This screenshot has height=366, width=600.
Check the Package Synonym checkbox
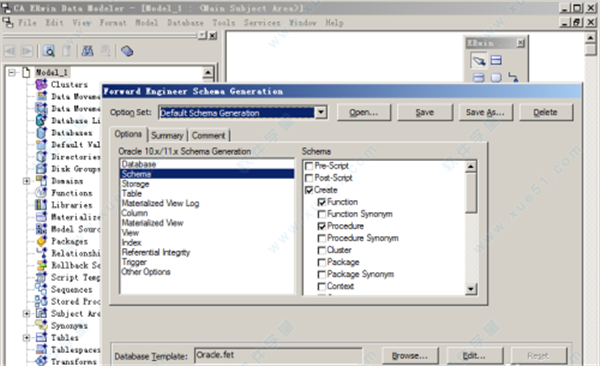pyautogui.click(x=322, y=274)
